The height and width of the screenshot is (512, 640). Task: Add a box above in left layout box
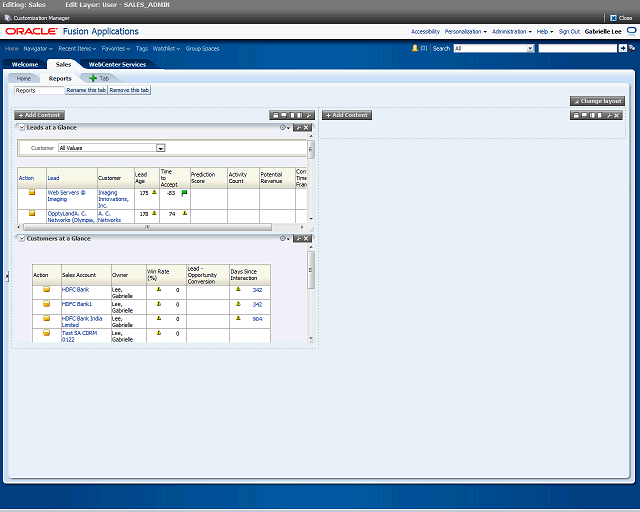pos(276,115)
